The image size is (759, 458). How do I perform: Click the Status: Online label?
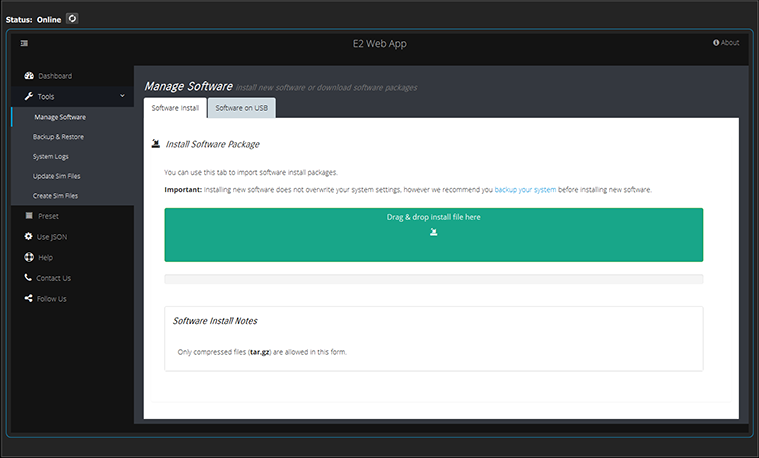(33, 19)
